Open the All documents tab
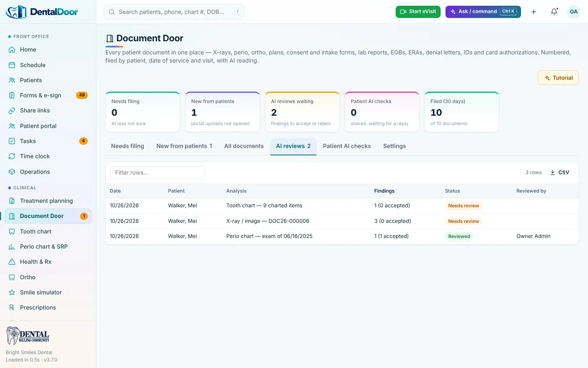 (x=244, y=146)
